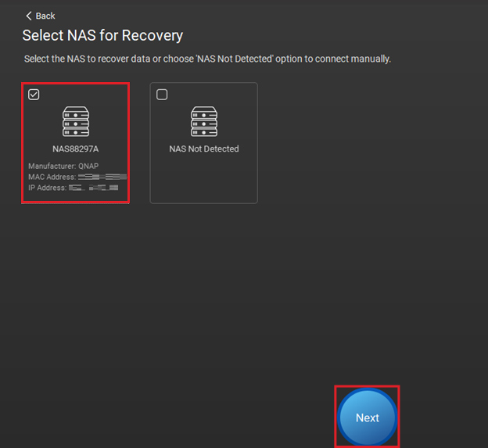Click the Manufacturer: QNAP text
The height and width of the screenshot is (448, 488).
click(63, 166)
